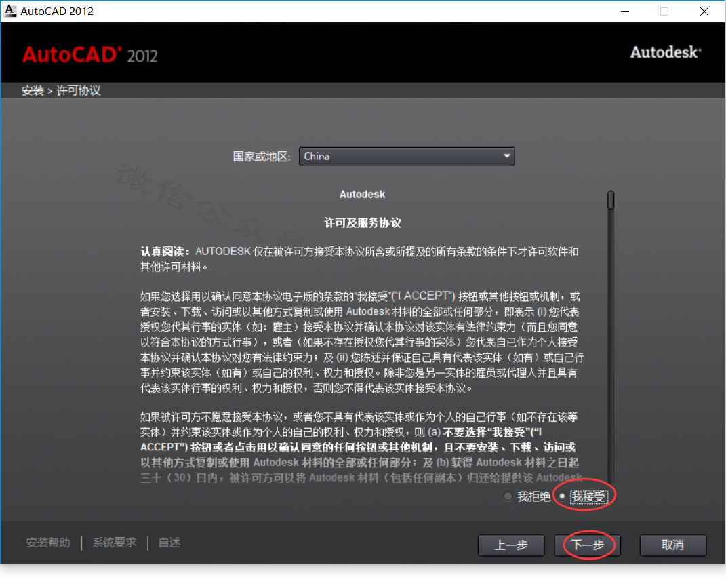Click the Autodesk logo in header
The width and height of the screenshot is (726, 588).
pyautogui.click(x=666, y=52)
